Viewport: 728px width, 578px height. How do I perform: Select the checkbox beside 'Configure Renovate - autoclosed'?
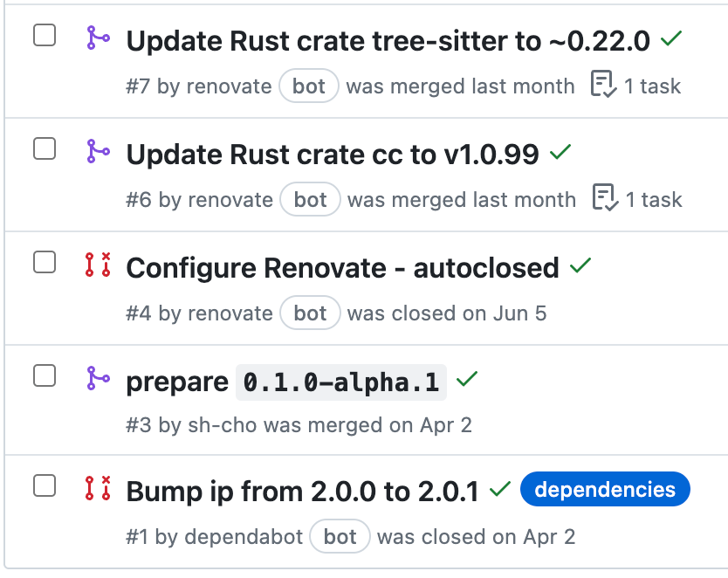pos(45,262)
